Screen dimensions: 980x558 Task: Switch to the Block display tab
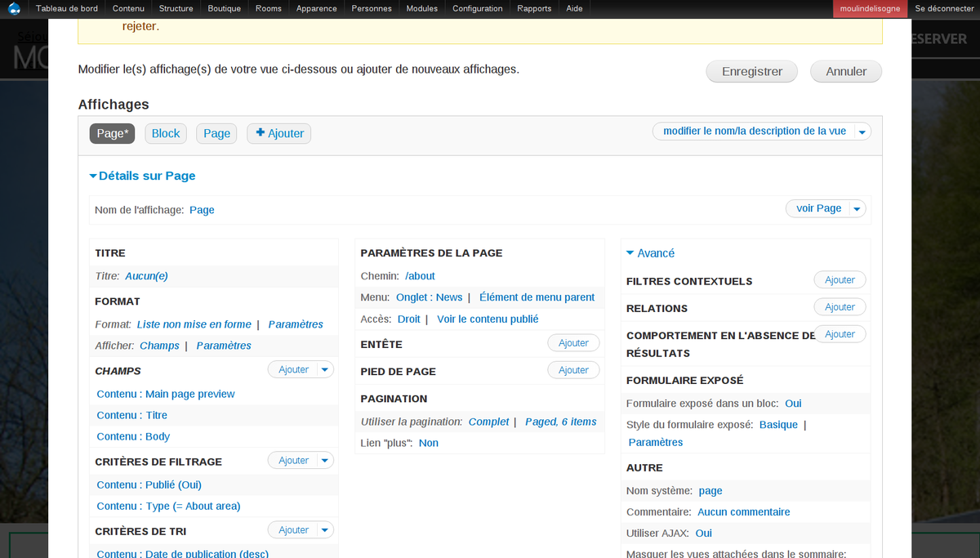click(x=166, y=133)
